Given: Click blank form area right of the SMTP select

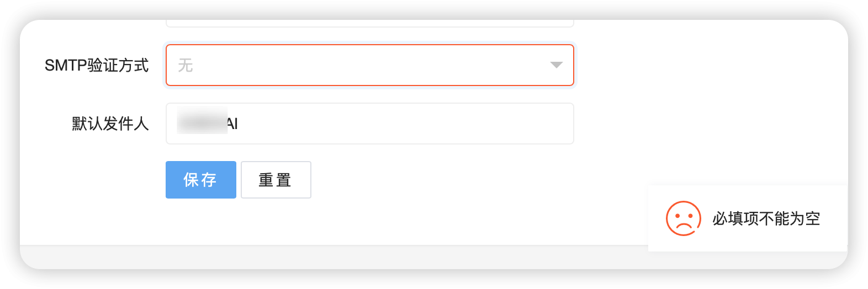Looking at the screenshot, I should point(707,65).
